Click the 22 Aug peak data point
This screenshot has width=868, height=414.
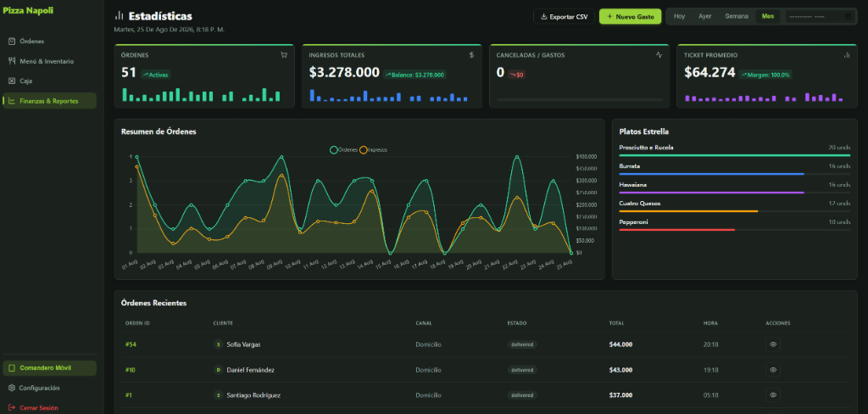[x=517, y=157]
